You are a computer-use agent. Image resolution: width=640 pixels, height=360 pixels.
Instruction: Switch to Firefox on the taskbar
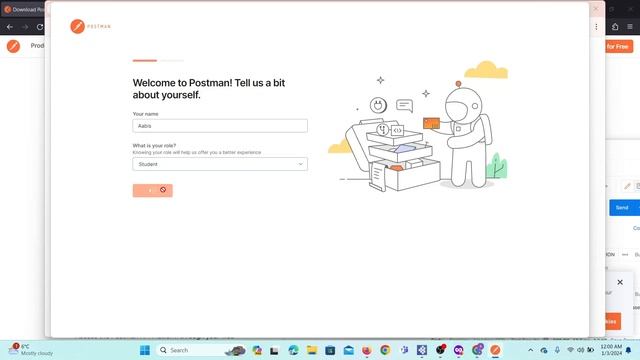coord(367,350)
